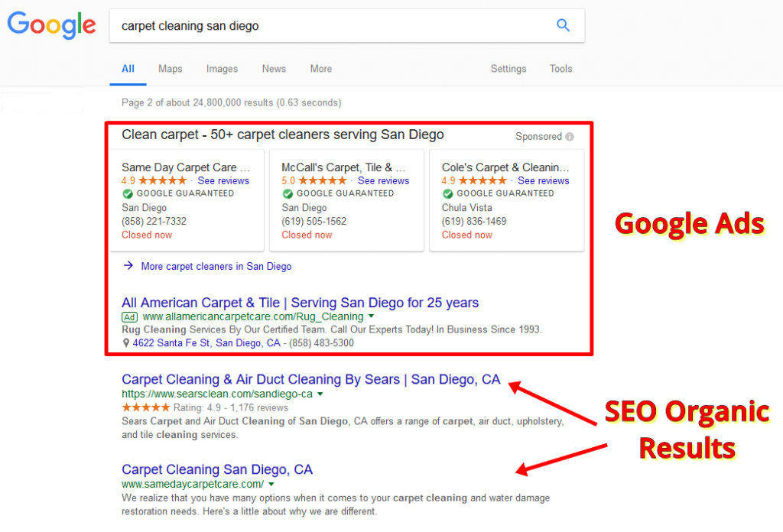Expand dropdown arrow next to allamericancarpetcare.com URL
This screenshot has height=532, width=783.
(371, 316)
